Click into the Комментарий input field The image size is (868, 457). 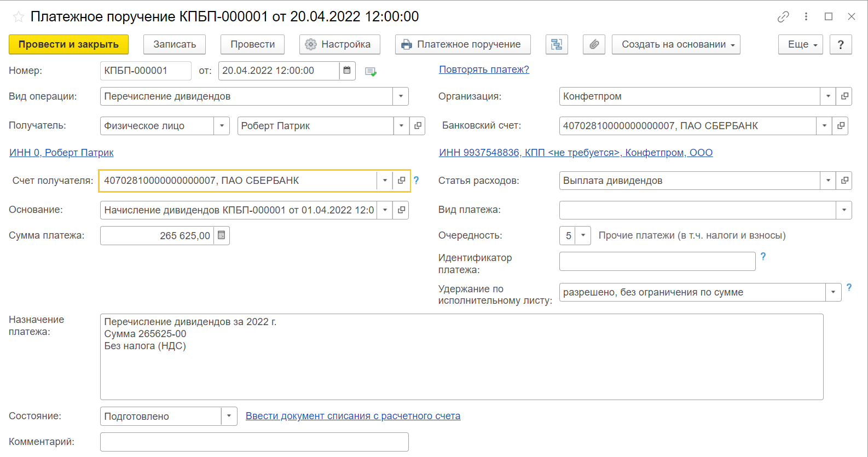click(x=254, y=442)
